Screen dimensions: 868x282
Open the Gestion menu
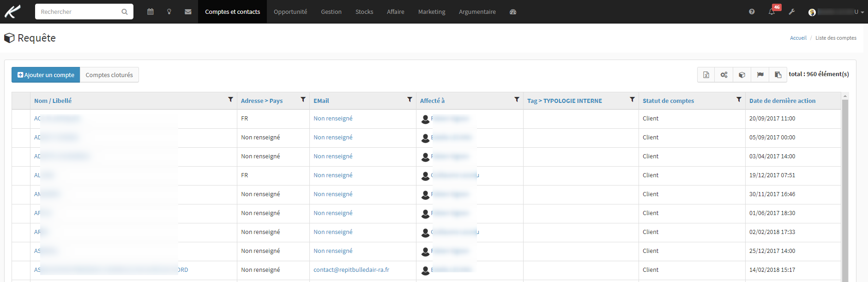click(x=331, y=12)
